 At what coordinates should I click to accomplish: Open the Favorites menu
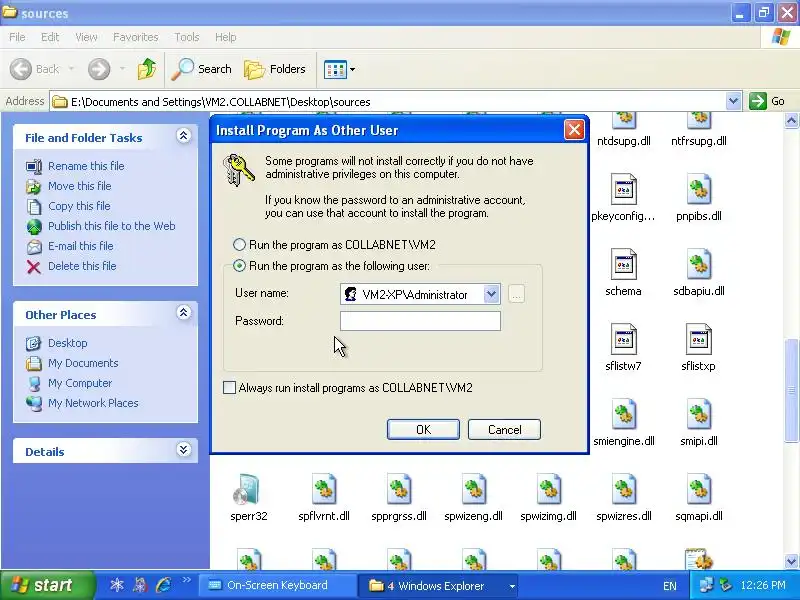click(135, 37)
